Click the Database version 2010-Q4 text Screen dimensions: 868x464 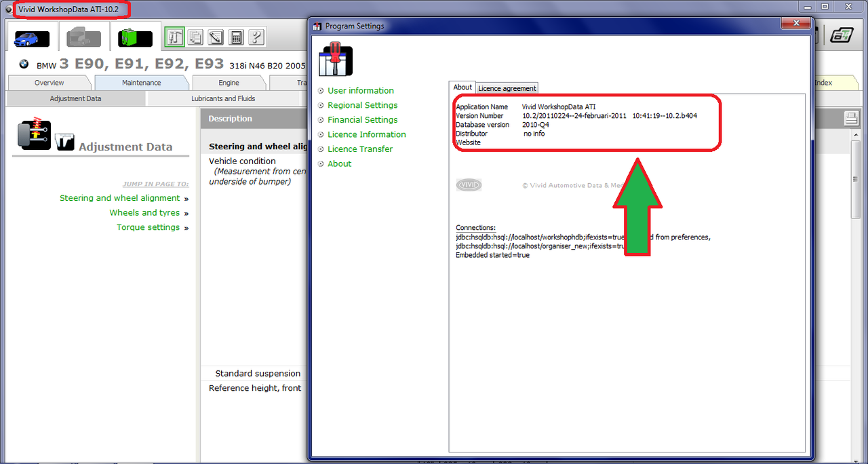[x=536, y=125]
